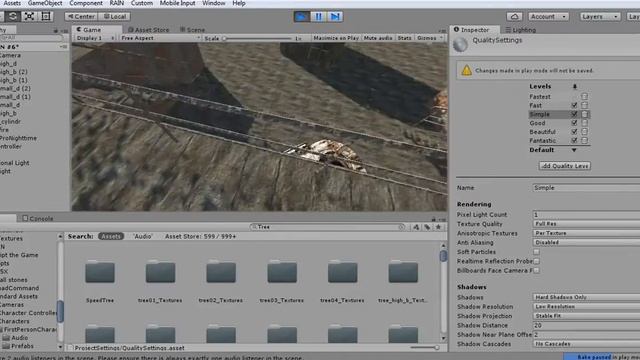Open the Layers dropdown

click(600, 17)
